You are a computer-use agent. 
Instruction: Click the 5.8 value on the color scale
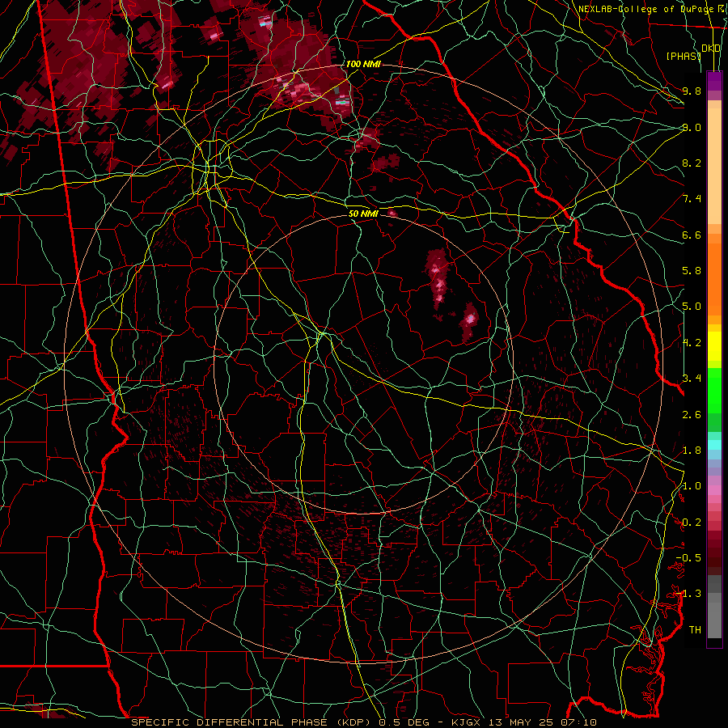[692, 271]
